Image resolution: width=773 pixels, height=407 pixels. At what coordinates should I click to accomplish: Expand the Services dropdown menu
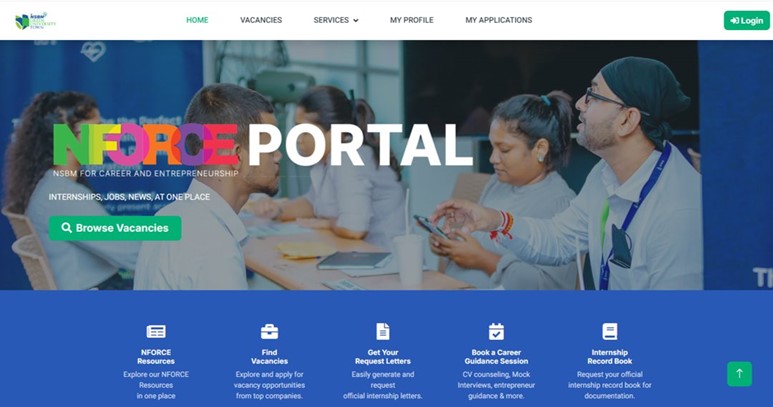pos(336,20)
